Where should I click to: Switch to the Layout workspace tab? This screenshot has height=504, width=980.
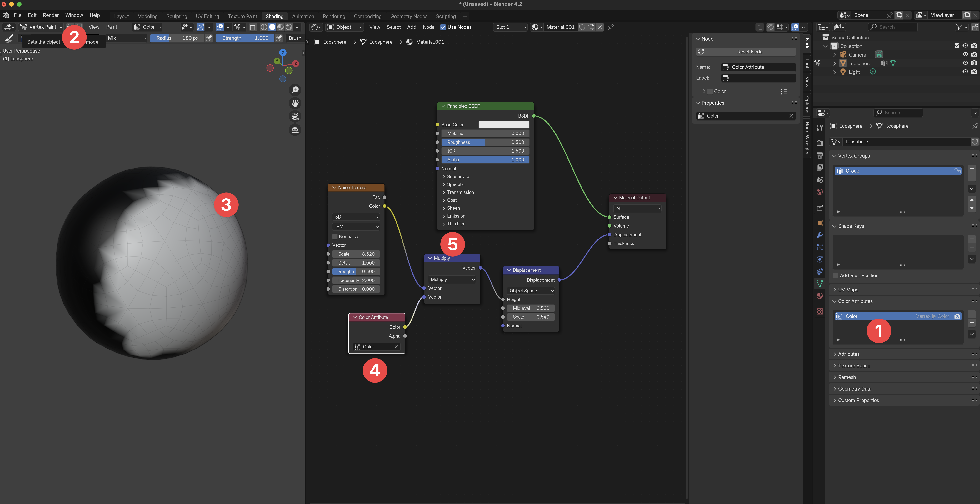pyautogui.click(x=121, y=16)
